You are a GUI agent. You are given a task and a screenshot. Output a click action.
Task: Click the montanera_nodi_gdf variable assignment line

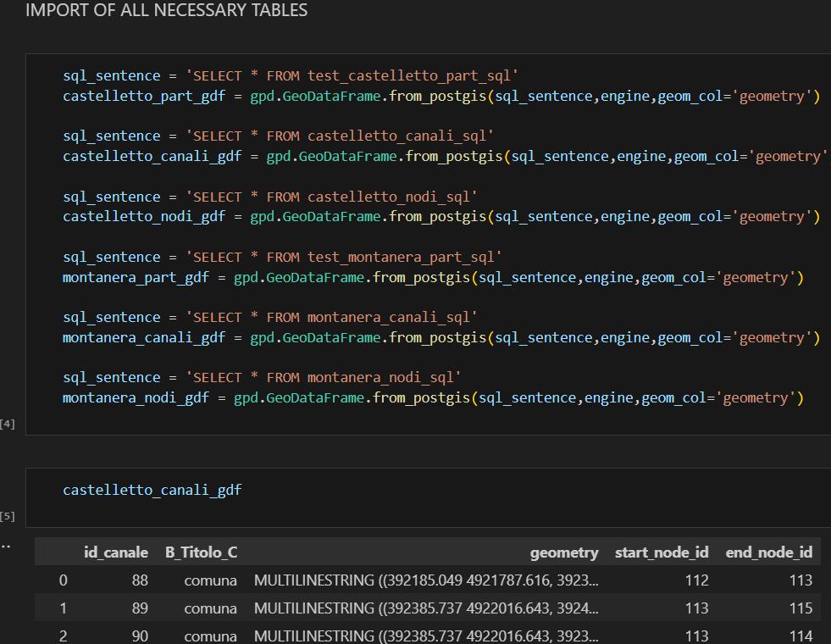click(136, 397)
